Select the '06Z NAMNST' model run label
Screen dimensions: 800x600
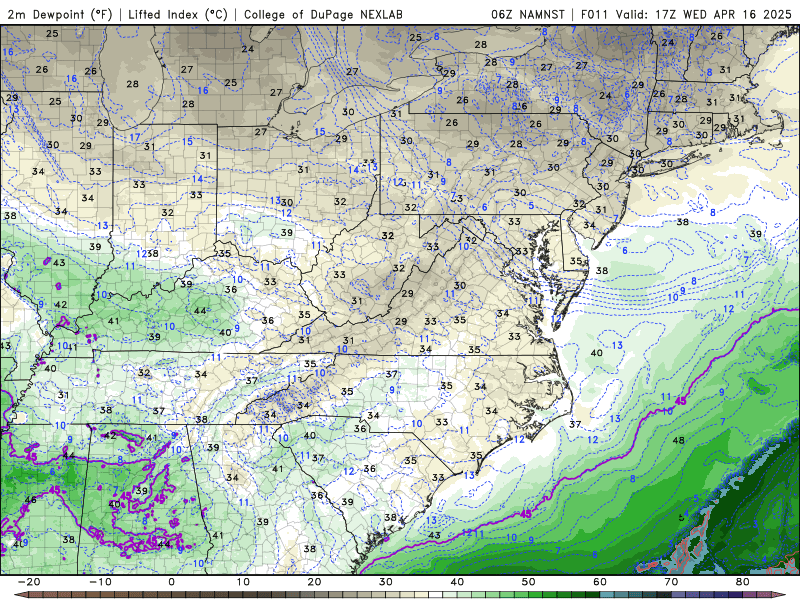point(528,14)
